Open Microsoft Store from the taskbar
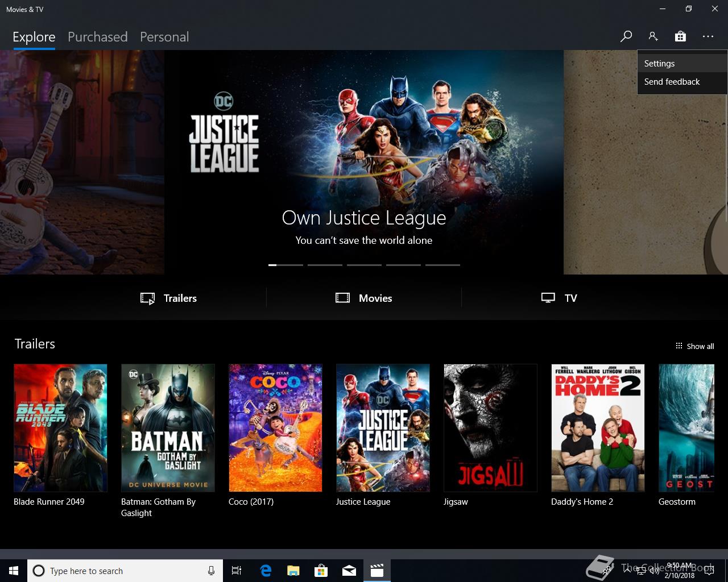Viewport: 728px width, 582px height. (321, 571)
